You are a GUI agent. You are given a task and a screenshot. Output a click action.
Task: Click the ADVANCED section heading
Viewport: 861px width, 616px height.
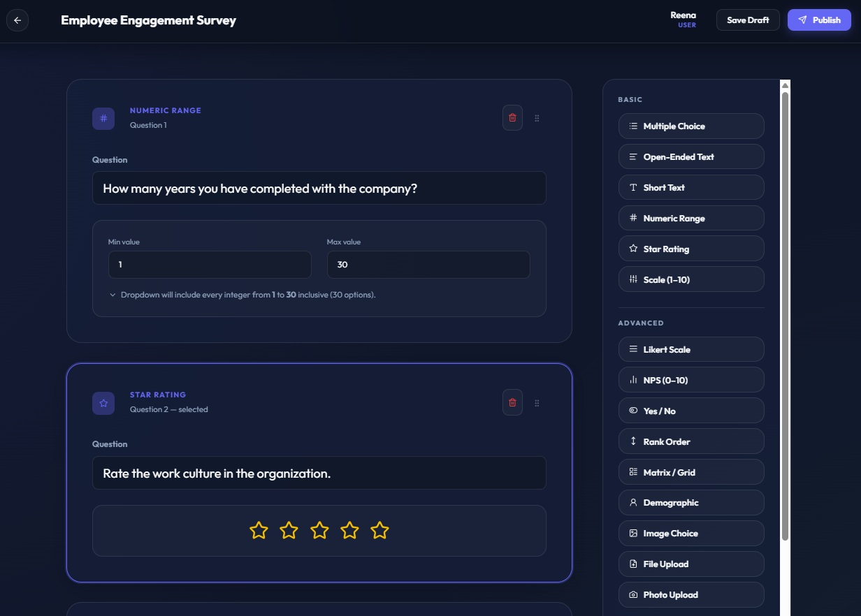641,323
